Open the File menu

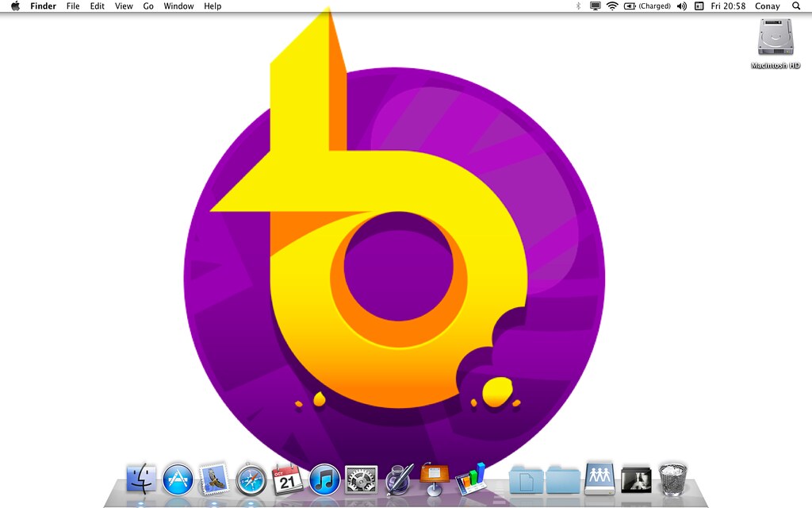73,6
